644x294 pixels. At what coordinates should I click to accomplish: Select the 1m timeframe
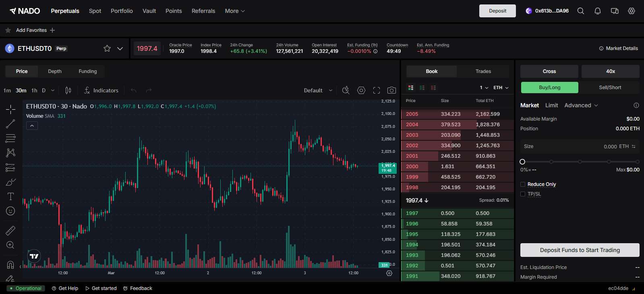pos(7,90)
